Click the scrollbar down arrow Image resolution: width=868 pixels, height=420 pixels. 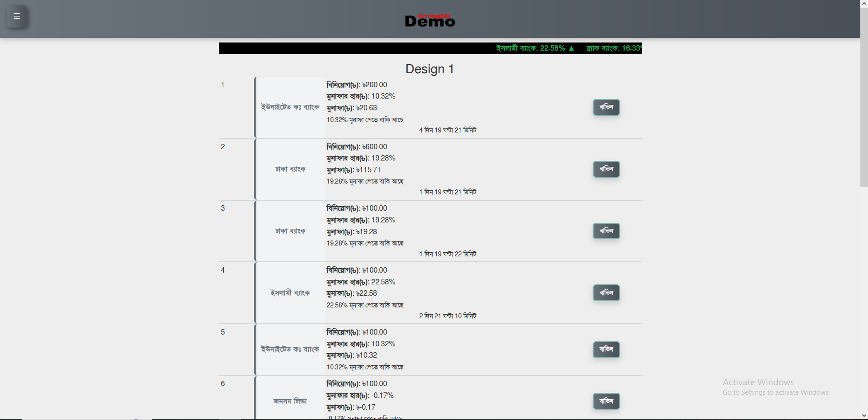pyautogui.click(x=863, y=415)
